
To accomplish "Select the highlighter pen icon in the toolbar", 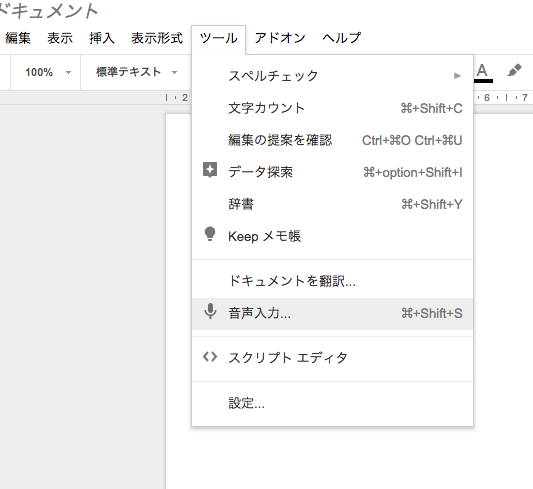I will point(514,70).
